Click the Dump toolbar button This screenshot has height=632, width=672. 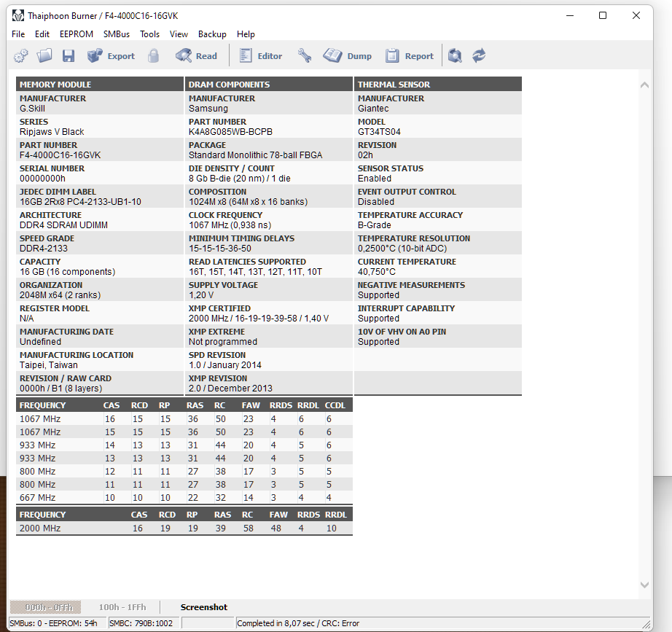coord(347,55)
